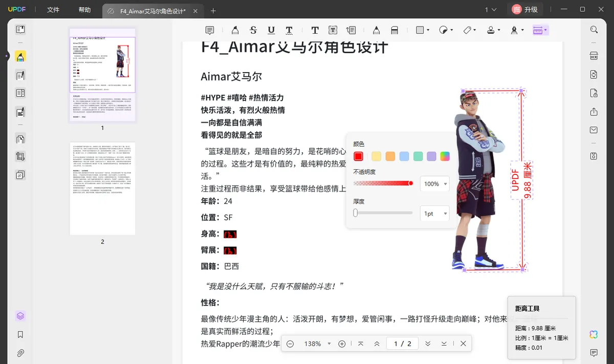This screenshot has width=614, height=364.
Task: Pick the green color swatch
Action: [418, 156]
